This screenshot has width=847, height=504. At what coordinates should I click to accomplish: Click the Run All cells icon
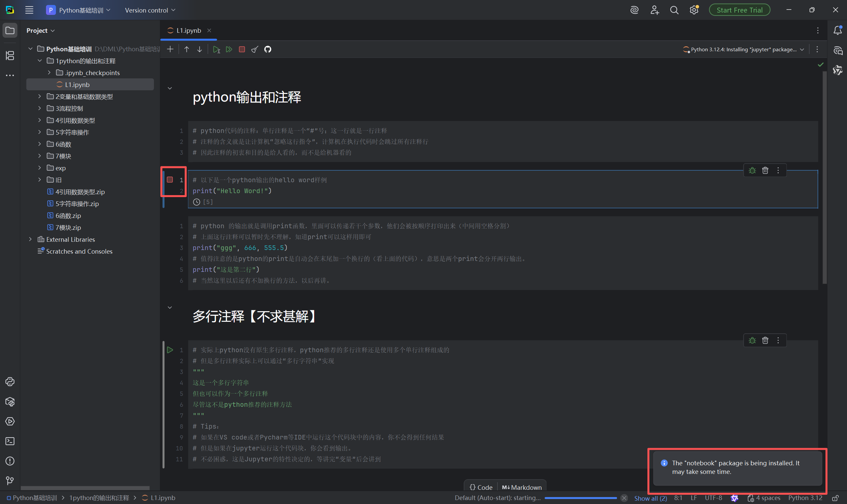tap(229, 50)
